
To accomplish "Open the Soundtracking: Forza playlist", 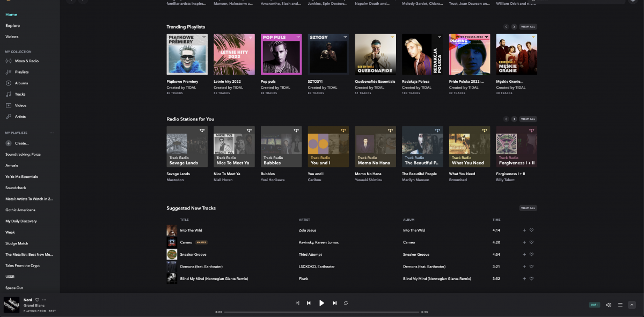I will (23, 154).
